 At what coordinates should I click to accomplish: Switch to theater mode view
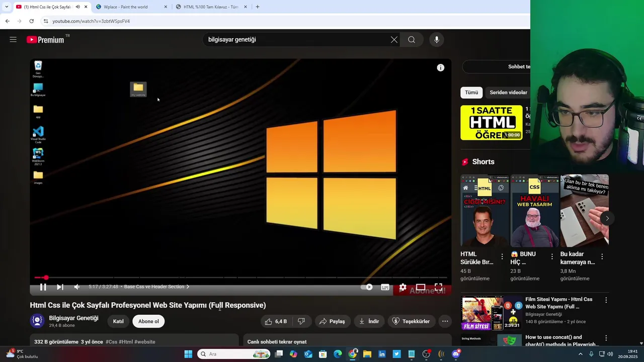[421, 287]
